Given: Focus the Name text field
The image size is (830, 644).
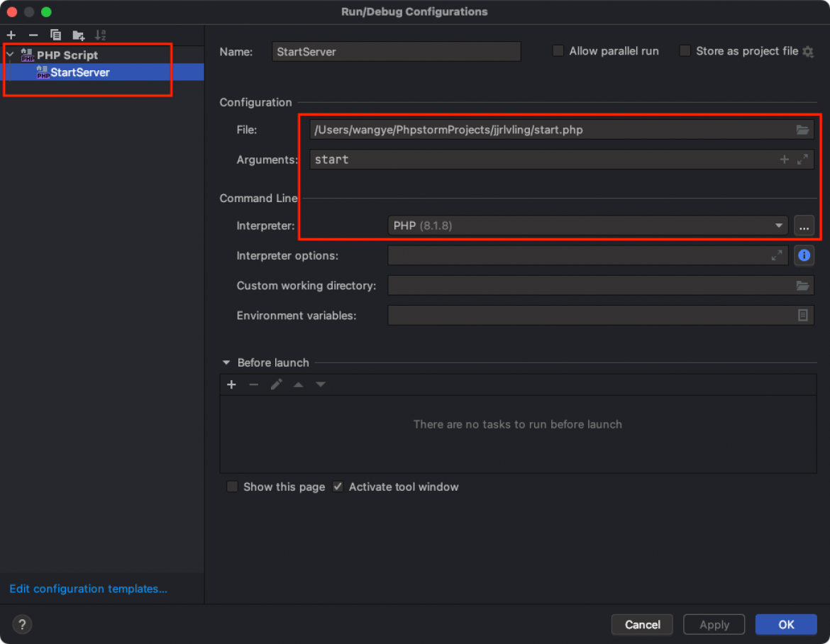Looking at the screenshot, I should tap(397, 51).
